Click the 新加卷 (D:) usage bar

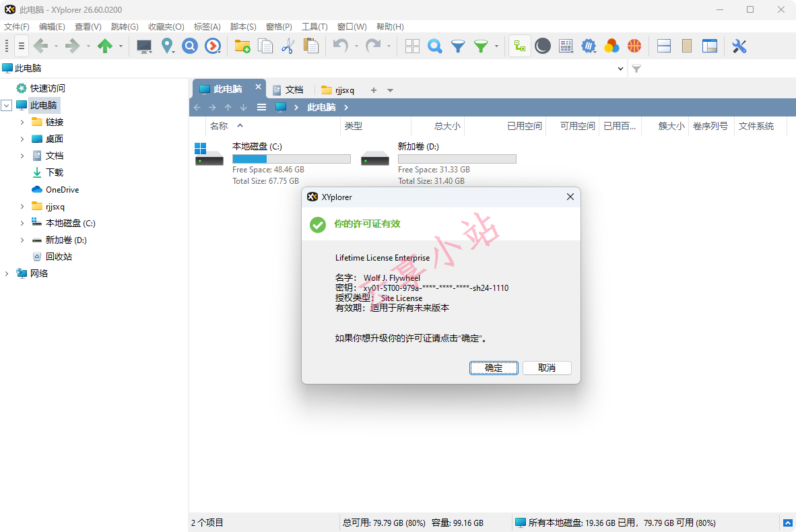pos(457,159)
